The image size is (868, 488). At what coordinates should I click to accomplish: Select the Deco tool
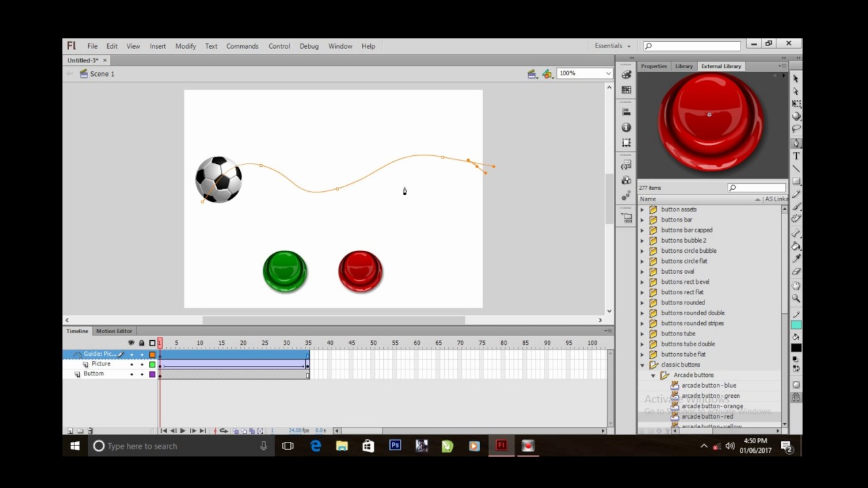(796, 220)
